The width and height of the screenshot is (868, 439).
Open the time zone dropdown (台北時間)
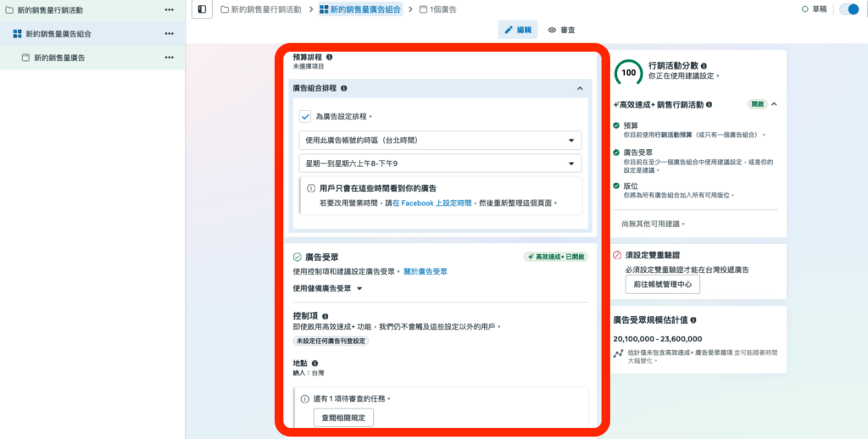[440, 140]
